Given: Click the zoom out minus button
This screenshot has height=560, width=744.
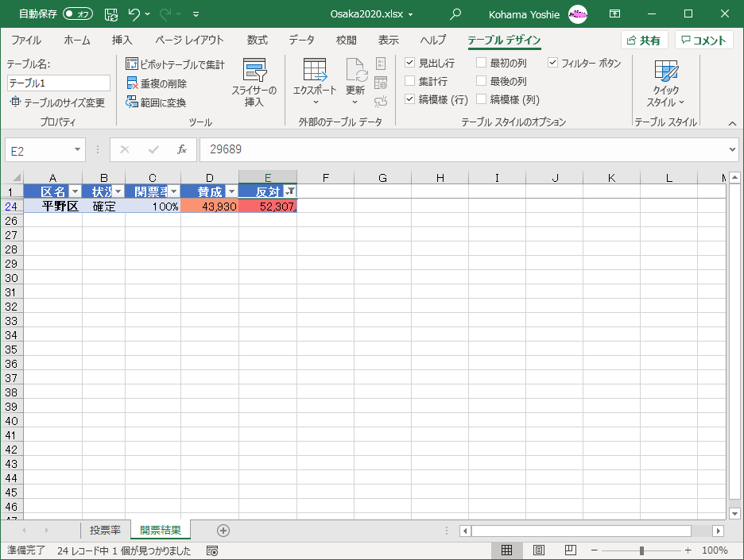Looking at the screenshot, I should point(594,550).
